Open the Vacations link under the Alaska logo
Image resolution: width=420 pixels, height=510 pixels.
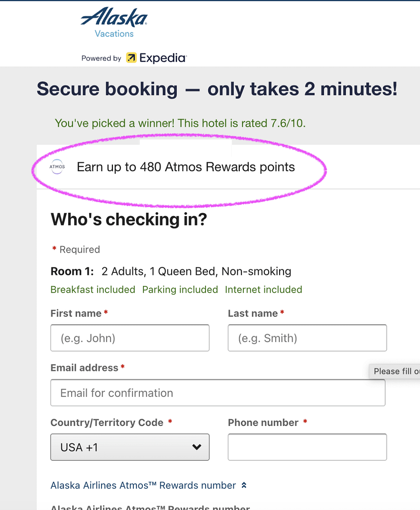(x=114, y=33)
